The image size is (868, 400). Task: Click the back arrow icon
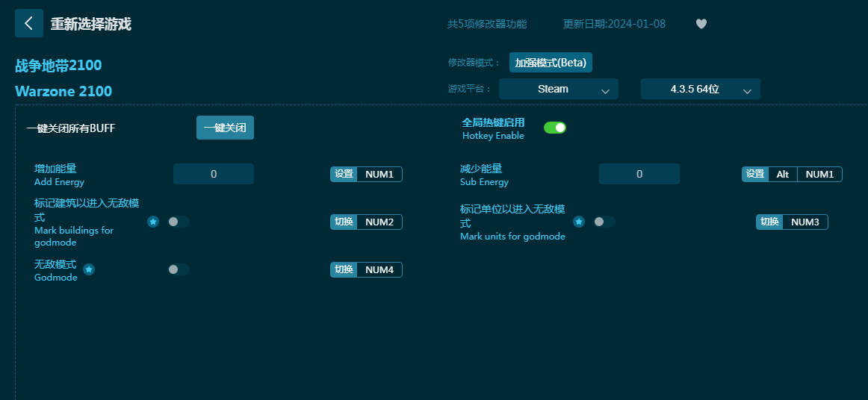[x=29, y=23]
